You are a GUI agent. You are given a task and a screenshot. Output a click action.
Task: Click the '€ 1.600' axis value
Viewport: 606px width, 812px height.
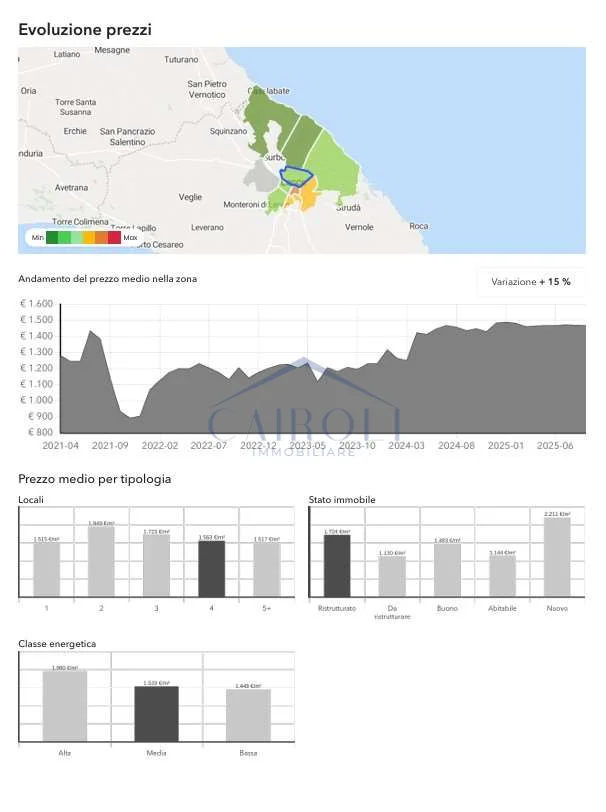(36, 304)
